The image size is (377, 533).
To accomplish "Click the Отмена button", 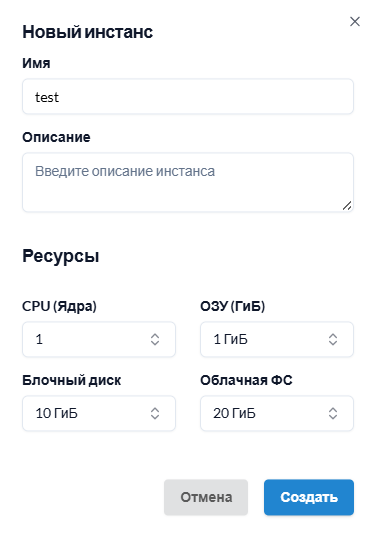I will (x=206, y=497).
